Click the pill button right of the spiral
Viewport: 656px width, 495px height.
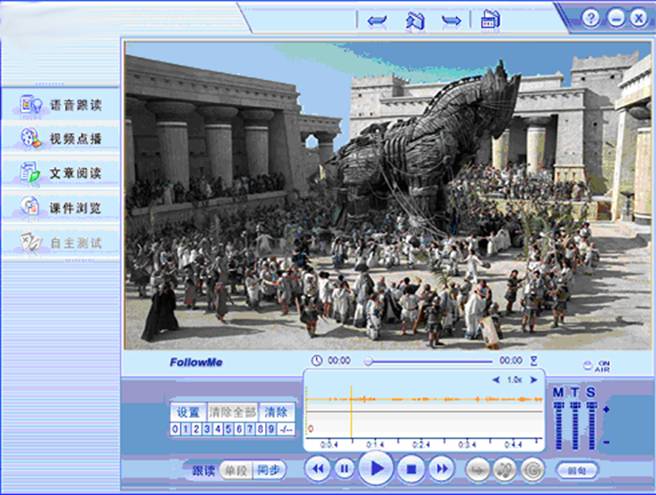click(577, 470)
